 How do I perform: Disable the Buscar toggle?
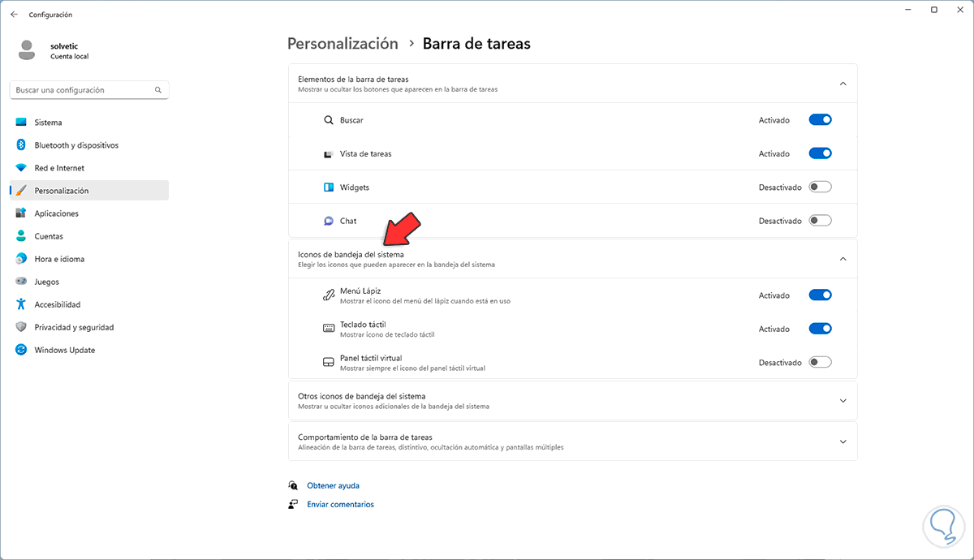(x=820, y=120)
